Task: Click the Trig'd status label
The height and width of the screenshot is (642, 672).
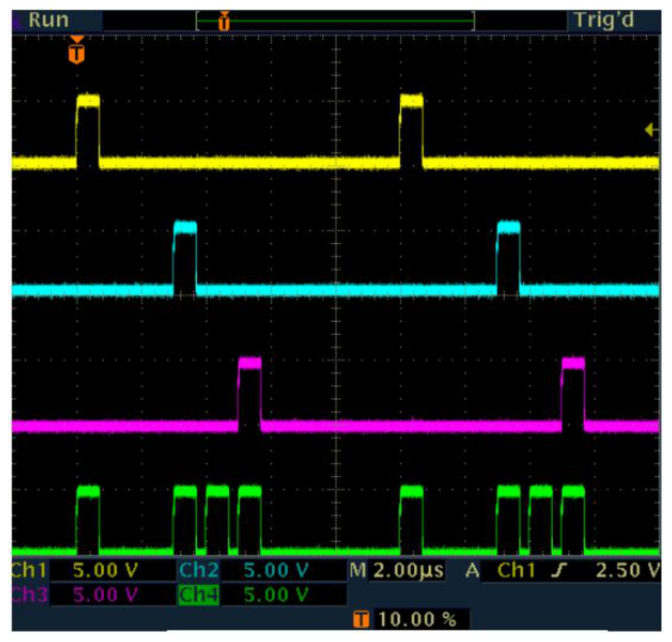Action: tap(604, 20)
